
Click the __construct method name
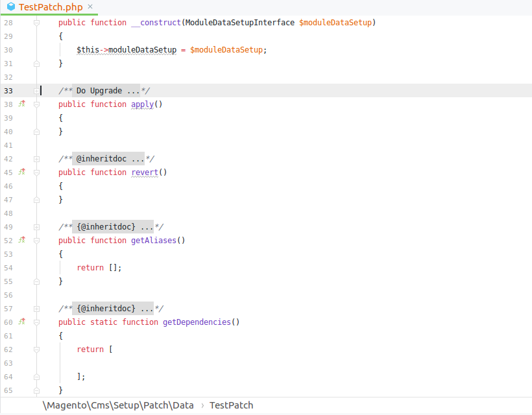[x=156, y=23]
